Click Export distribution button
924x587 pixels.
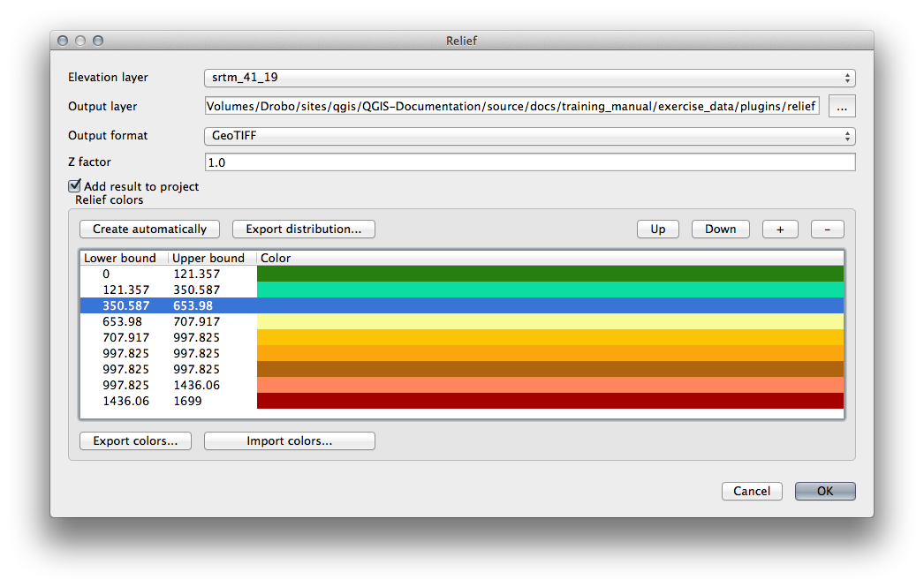coord(303,229)
